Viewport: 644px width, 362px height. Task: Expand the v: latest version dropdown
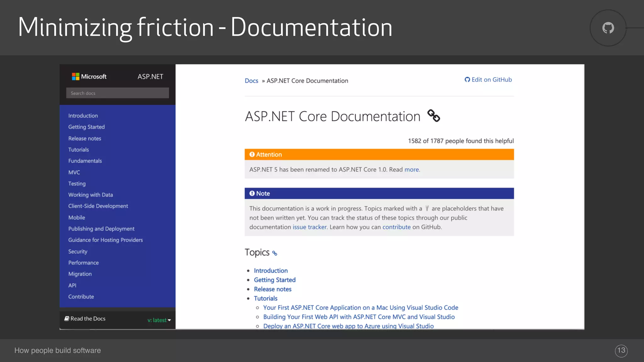[x=159, y=320]
